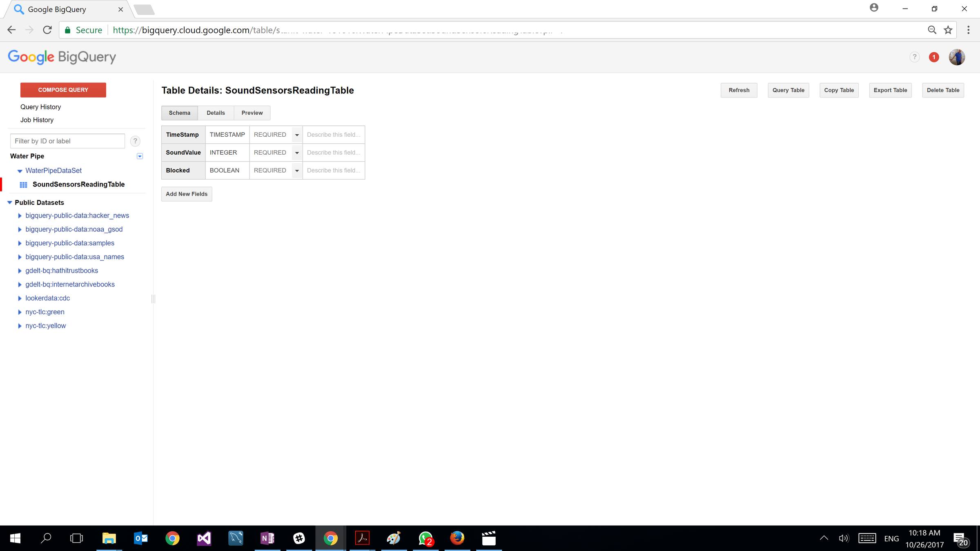This screenshot has height=551, width=980.
Task: Open the Action Center notifications icon
Action: (961, 539)
